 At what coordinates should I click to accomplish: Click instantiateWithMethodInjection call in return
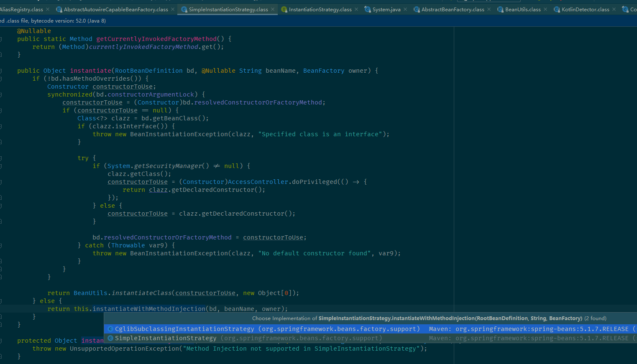point(149,309)
